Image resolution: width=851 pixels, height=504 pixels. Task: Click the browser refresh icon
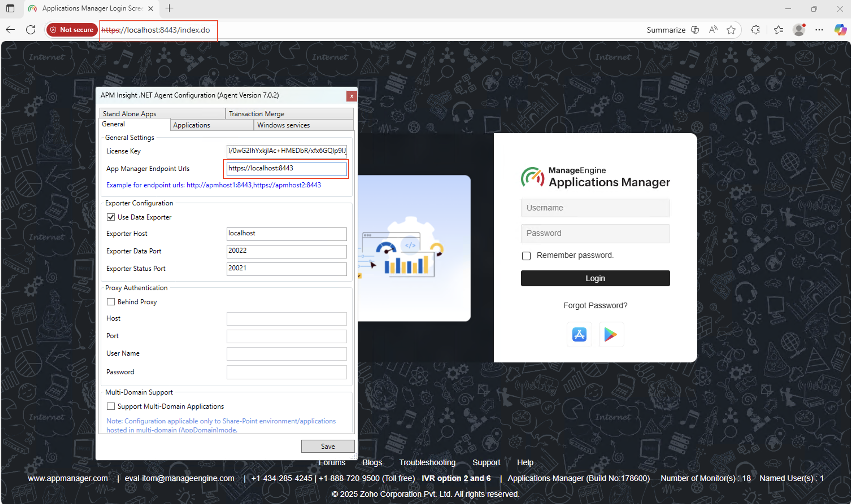click(x=31, y=30)
